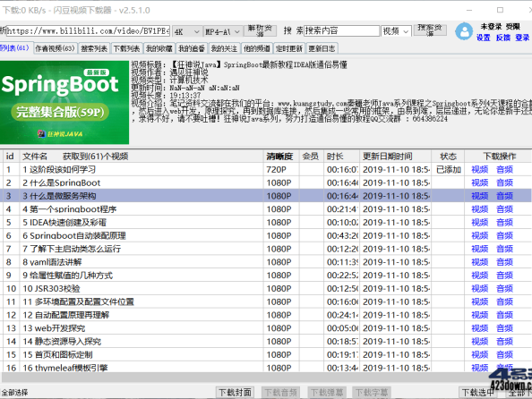Screen dimensions: 532x399
Task: Download audio for 14 静态资源导入探究
Action: tap(504, 342)
